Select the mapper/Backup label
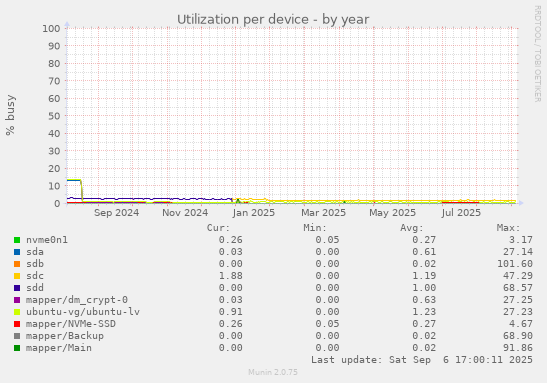This screenshot has width=547, height=383. [x=65, y=336]
